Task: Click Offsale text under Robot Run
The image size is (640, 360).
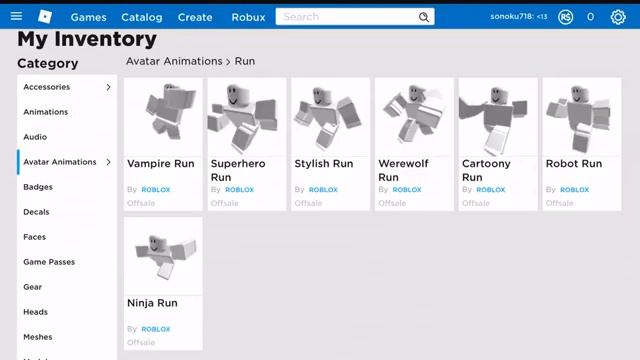Action: (x=560, y=203)
